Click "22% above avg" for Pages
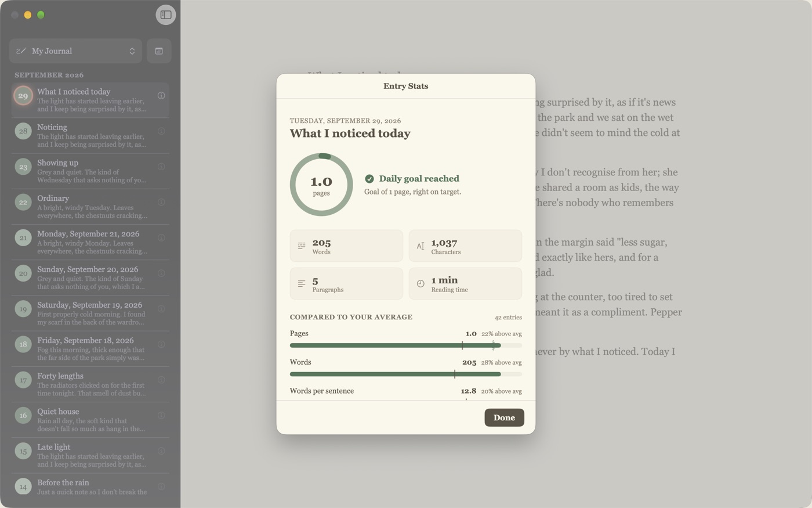The image size is (812, 508). coord(501,334)
